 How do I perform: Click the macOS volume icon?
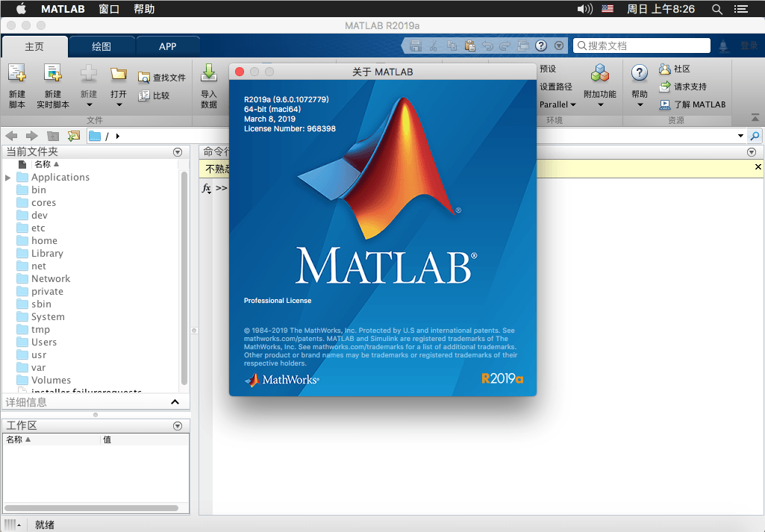[584, 9]
